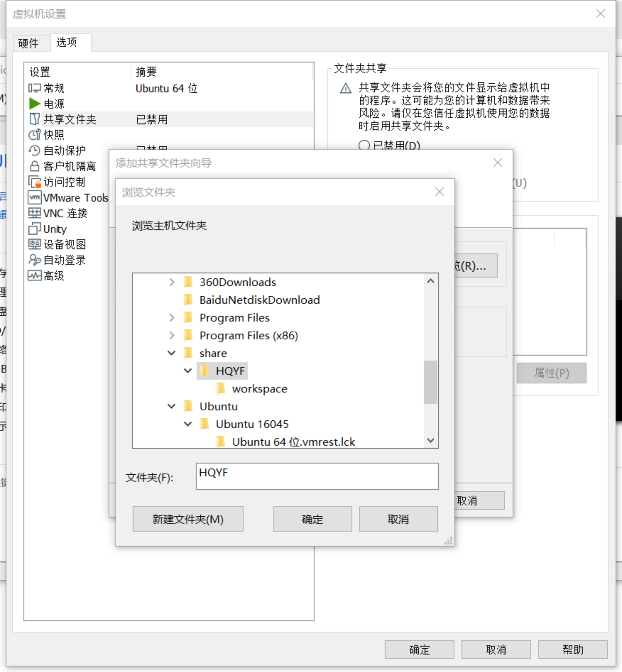Screen dimensions: 622x672
Task: Click the access control icon beside 访问控制
Action: (35, 182)
